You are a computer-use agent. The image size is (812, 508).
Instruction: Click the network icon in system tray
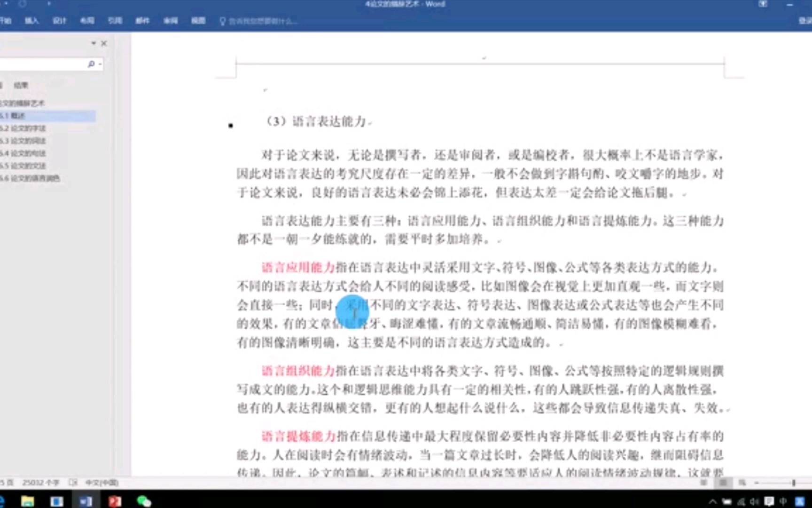coord(741,501)
